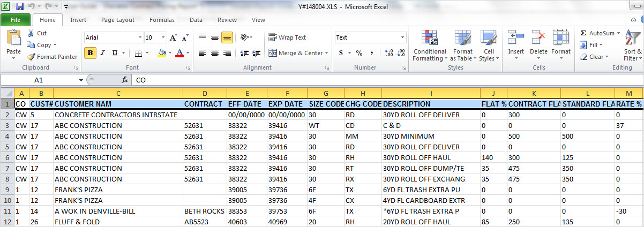Click Decrease Decimal icon

[401, 53]
